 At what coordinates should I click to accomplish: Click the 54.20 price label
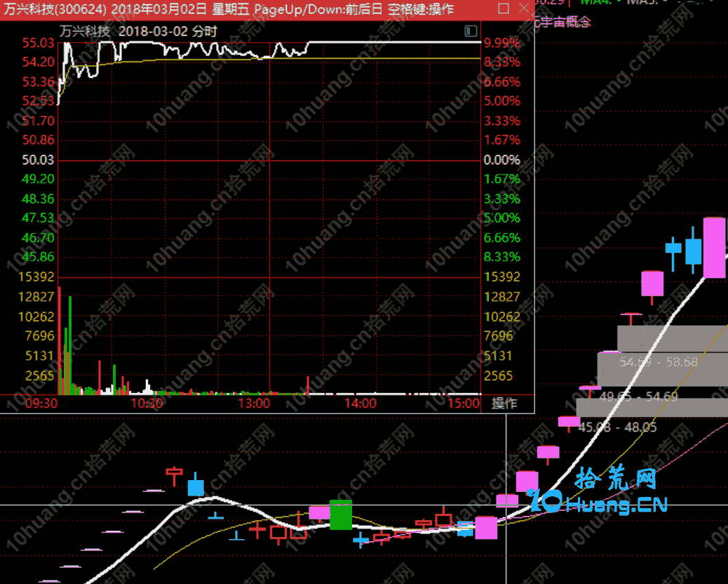(x=38, y=62)
